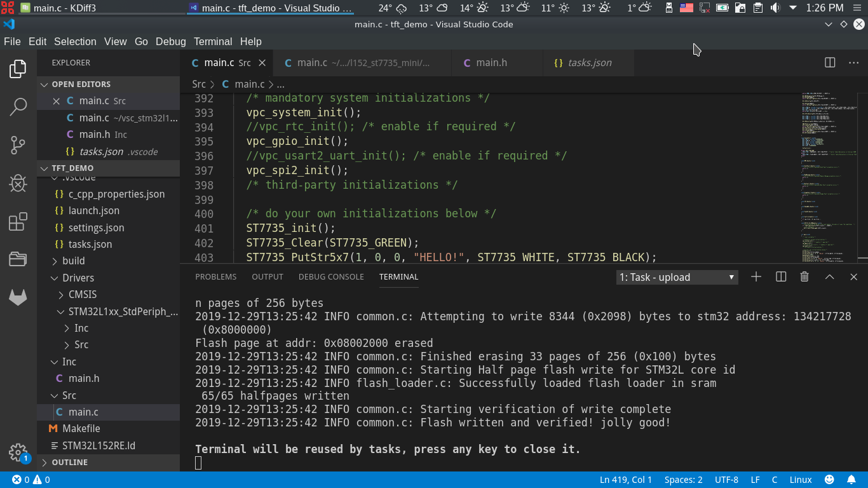Add a new terminal with plus icon

[x=756, y=277]
